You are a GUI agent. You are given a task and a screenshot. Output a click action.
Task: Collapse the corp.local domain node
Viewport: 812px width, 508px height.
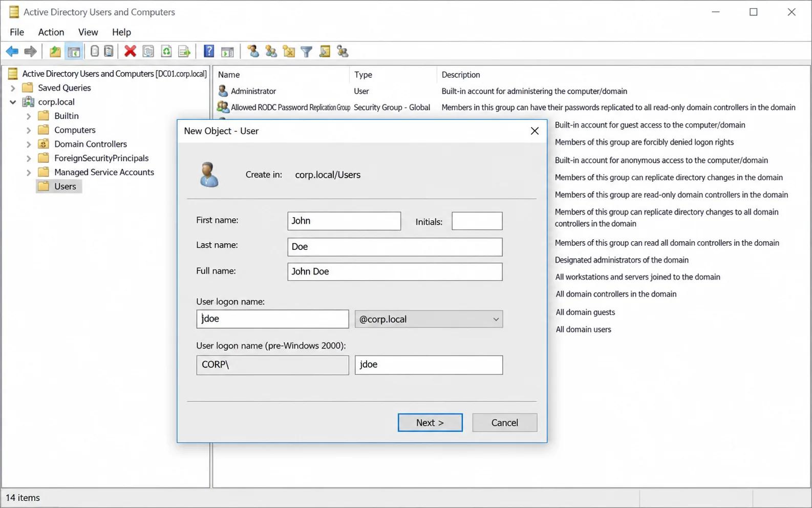pyautogui.click(x=13, y=102)
